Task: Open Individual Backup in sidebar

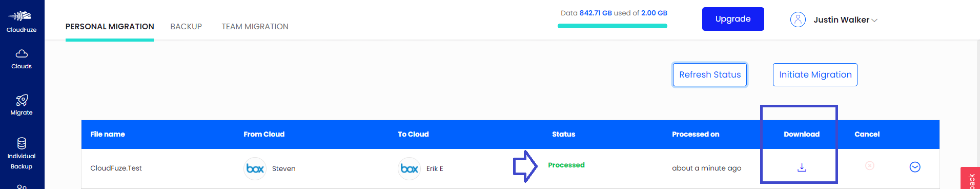Action: (22, 154)
